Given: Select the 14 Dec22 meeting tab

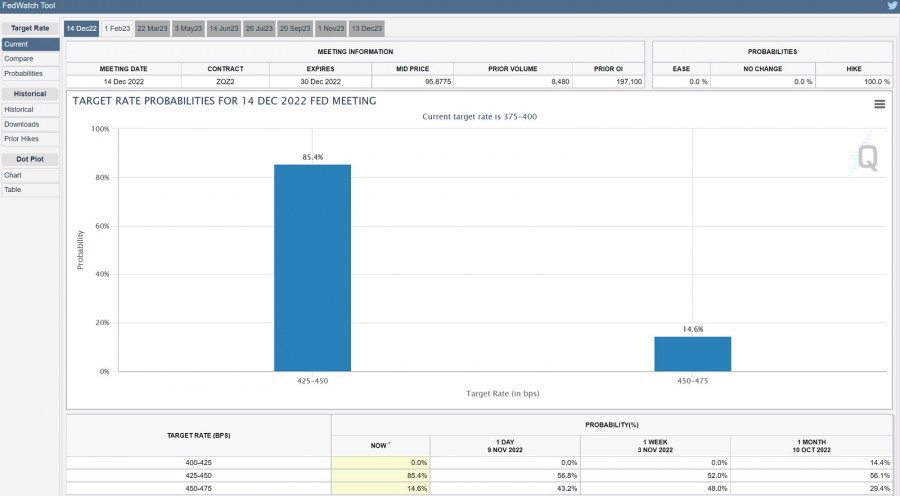Looking at the screenshot, I should pos(82,29).
